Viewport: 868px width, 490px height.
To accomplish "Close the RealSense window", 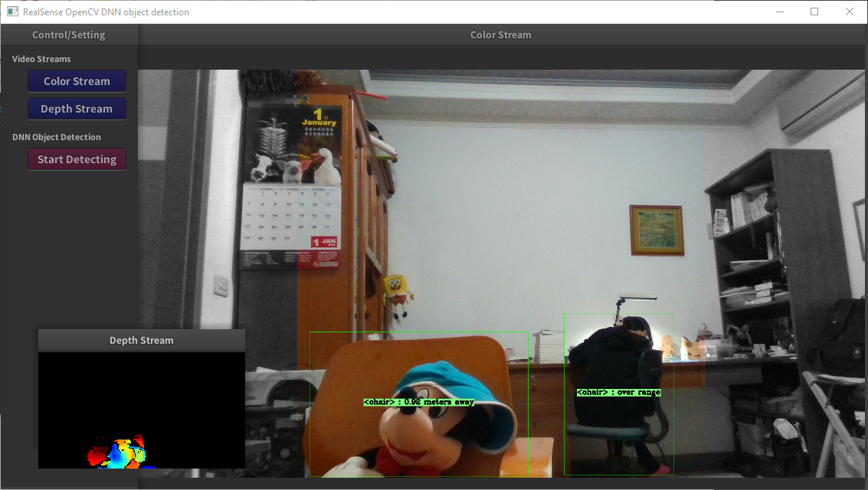I will pyautogui.click(x=849, y=11).
